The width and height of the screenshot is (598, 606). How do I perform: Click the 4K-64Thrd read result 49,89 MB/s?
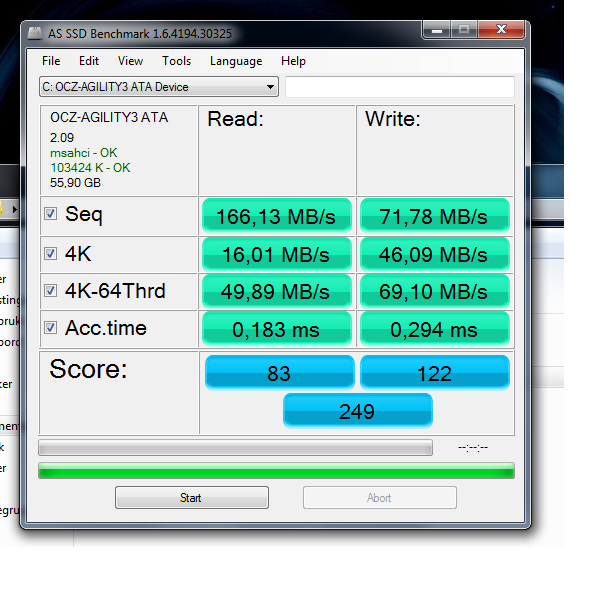pos(277,291)
